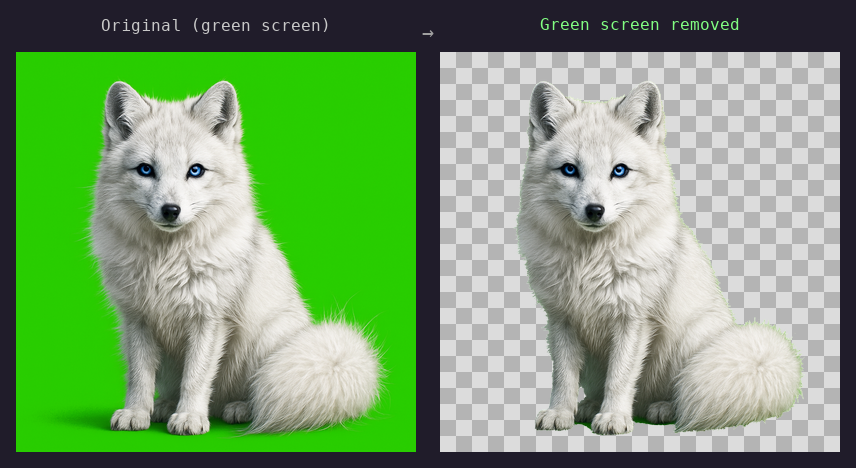Click the green-screen-removed fox image
The width and height of the screenshot is (856, 468).
[x=640, y=252]
